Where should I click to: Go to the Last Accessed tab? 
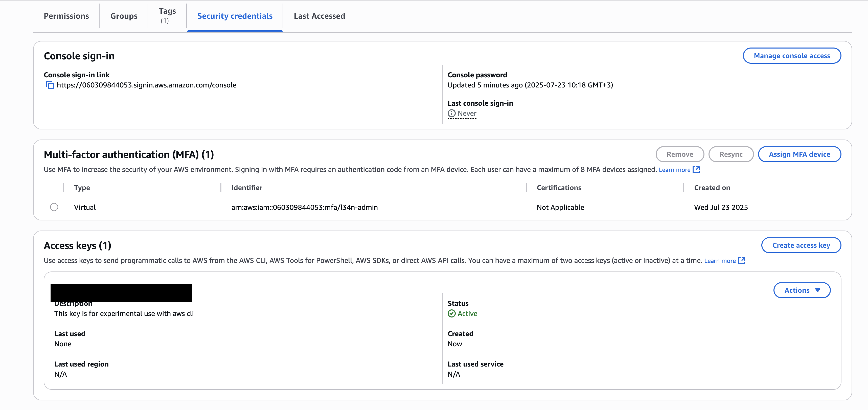[319, 16]
